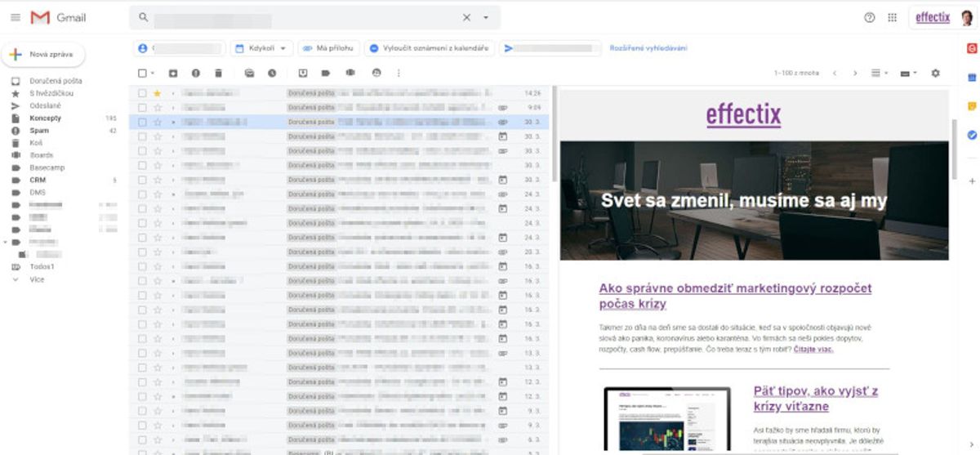Open the input tools keyboard dropdown

click(x=908, y=73)
